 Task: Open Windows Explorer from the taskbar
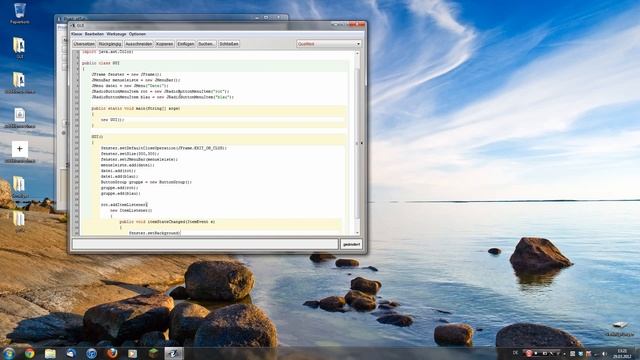click(x=50, y=353)
